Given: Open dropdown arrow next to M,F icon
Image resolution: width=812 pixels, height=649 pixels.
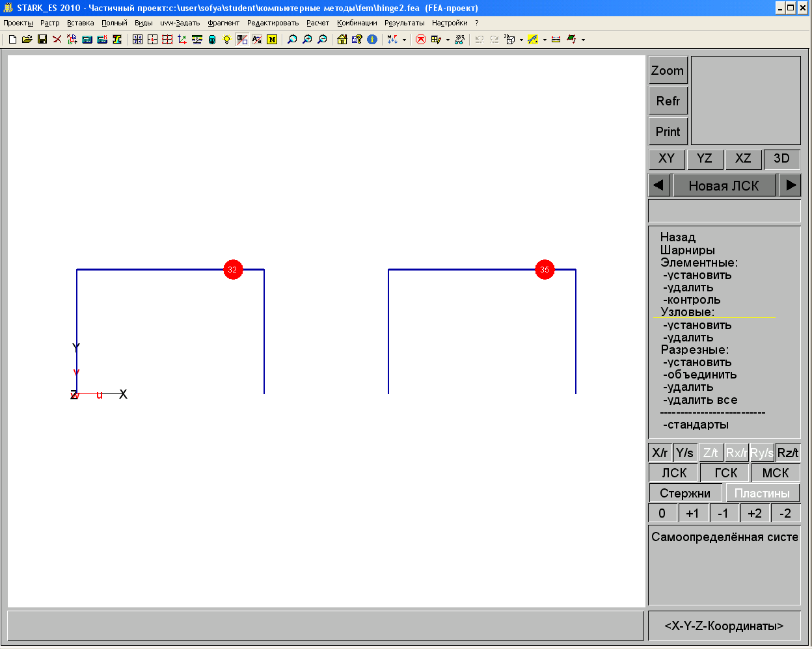Looking at the screenshot, I should (404, 40).
